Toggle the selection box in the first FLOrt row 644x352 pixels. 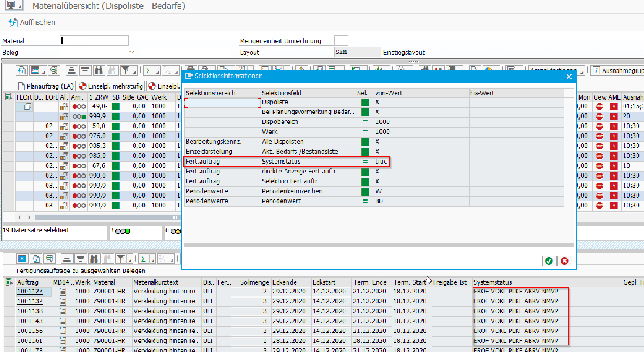point(27,106)
